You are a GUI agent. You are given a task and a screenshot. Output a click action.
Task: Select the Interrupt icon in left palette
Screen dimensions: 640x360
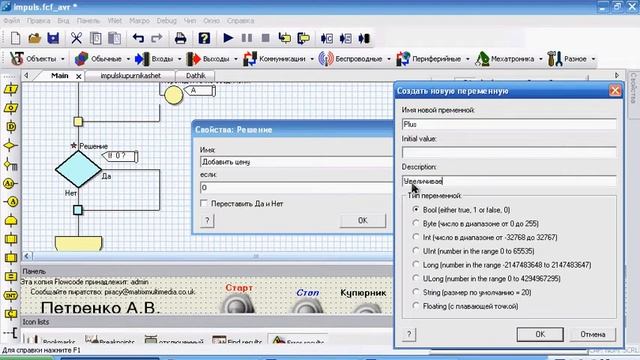(x=11, y=295)
